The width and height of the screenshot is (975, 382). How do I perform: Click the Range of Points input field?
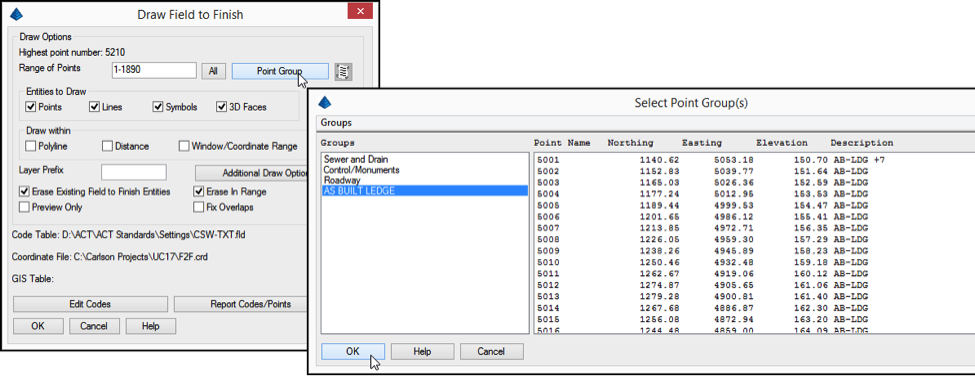[x=154, y=71]
